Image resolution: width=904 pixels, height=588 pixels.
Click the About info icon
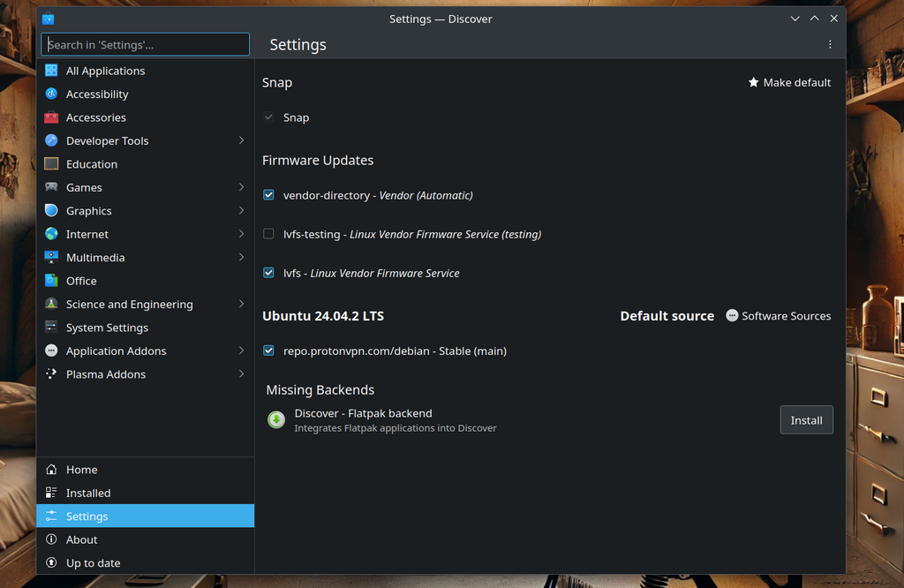pos(51,539)
